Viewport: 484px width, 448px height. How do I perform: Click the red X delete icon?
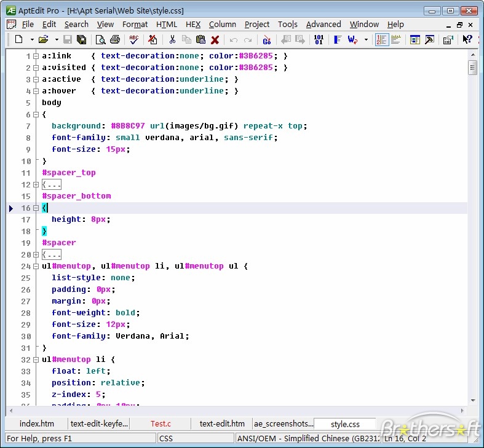(x=215, y=40)
